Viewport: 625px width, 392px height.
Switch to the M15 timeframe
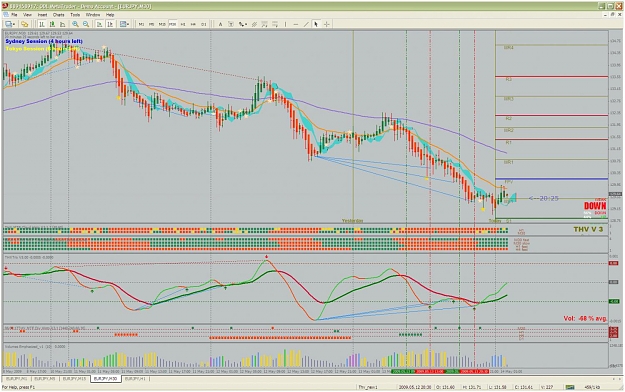coord(162,24)
